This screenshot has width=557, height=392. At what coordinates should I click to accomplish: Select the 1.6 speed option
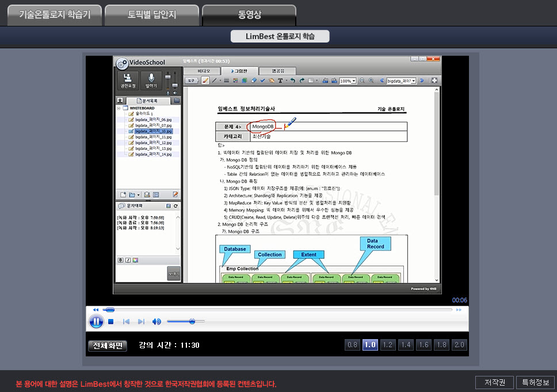click(x=424, y=345)
